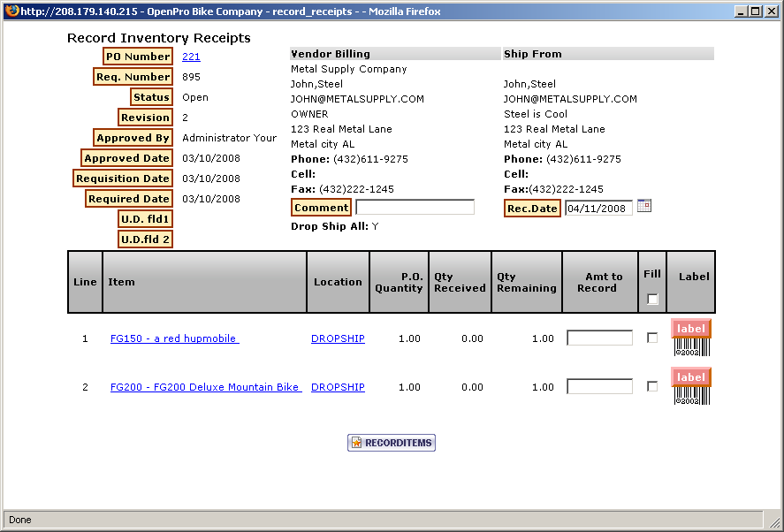Focus the Comment text field
The width and height of the screenshot is (784, 532).
point(415,208)
